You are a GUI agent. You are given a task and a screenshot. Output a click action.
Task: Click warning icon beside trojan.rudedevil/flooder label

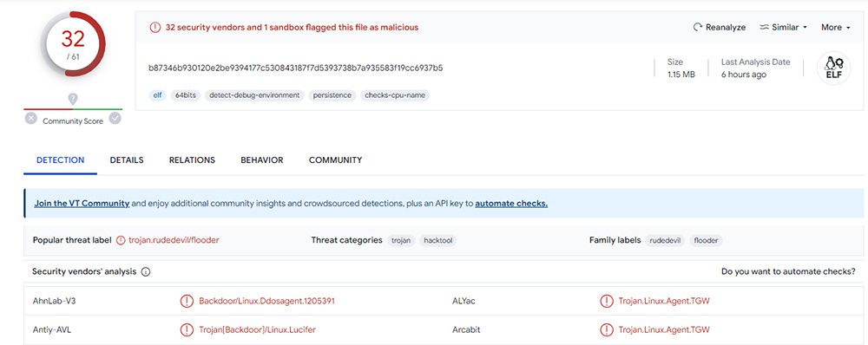(122, 240)
